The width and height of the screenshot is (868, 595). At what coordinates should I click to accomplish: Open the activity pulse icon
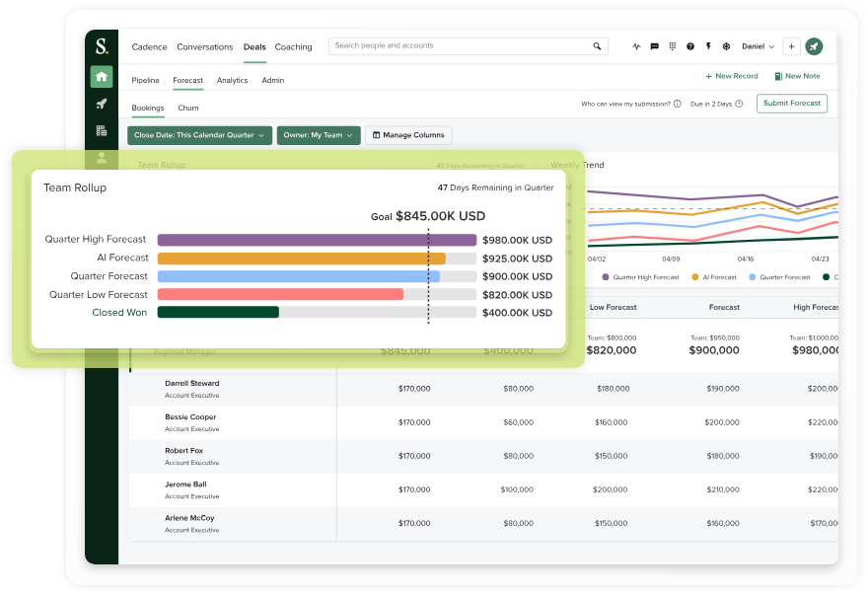pyautogui.click(x=636, y=46)
